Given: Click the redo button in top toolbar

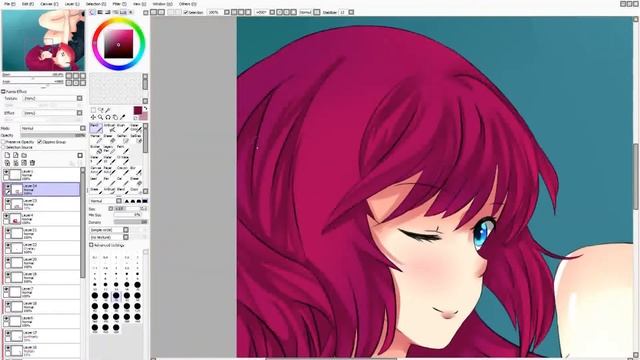Looking at the screenshot, I should point(161,12).
